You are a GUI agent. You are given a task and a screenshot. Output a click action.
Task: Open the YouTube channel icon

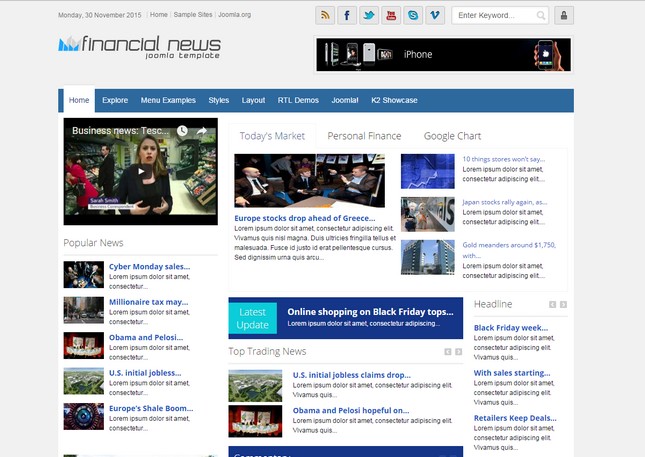391,16
